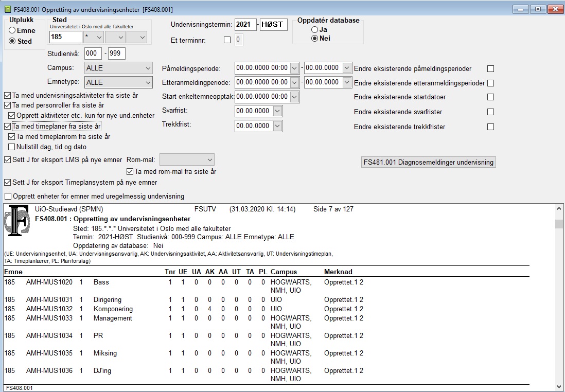This screenshot has width=565, height=392.
Task: Click the report vertical scrollbar thumb
Action: (559, 224)
